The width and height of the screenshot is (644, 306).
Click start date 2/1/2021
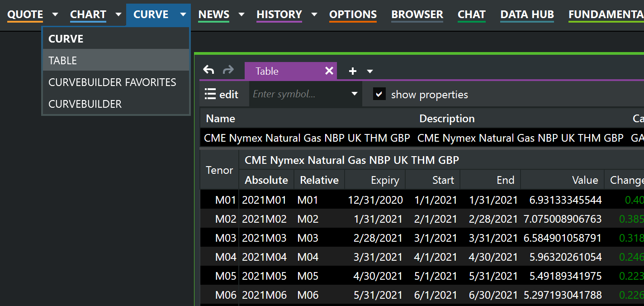click(436, 219)
